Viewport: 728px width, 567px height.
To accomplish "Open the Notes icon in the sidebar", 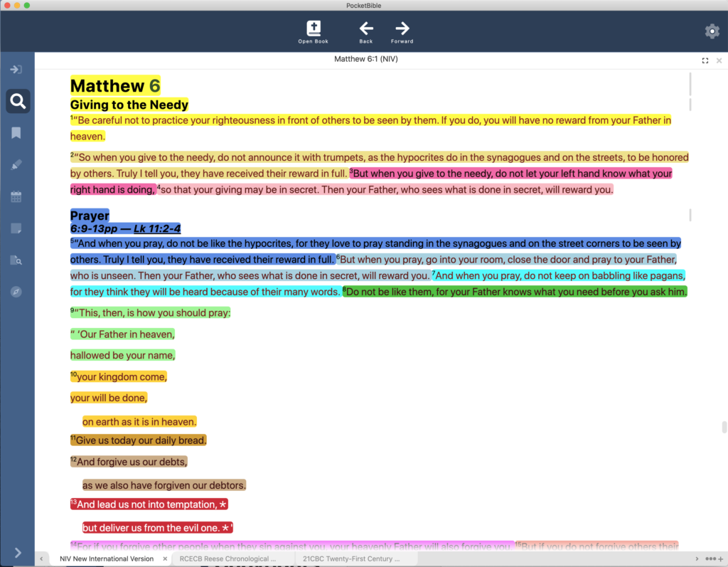I will (16, 228).
